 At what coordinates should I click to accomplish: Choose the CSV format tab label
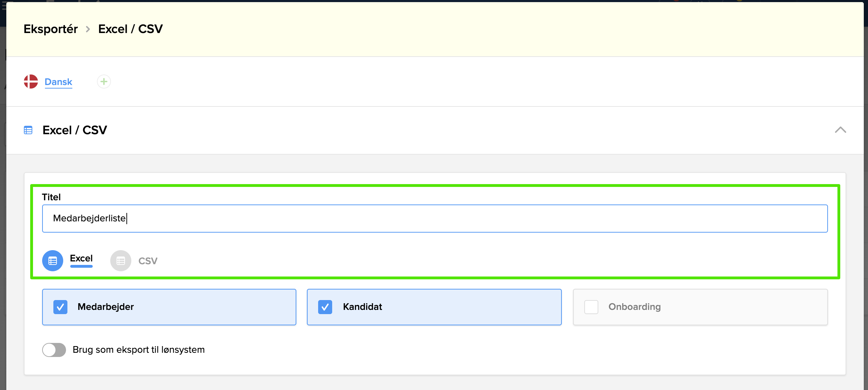[x=148, y=261]
